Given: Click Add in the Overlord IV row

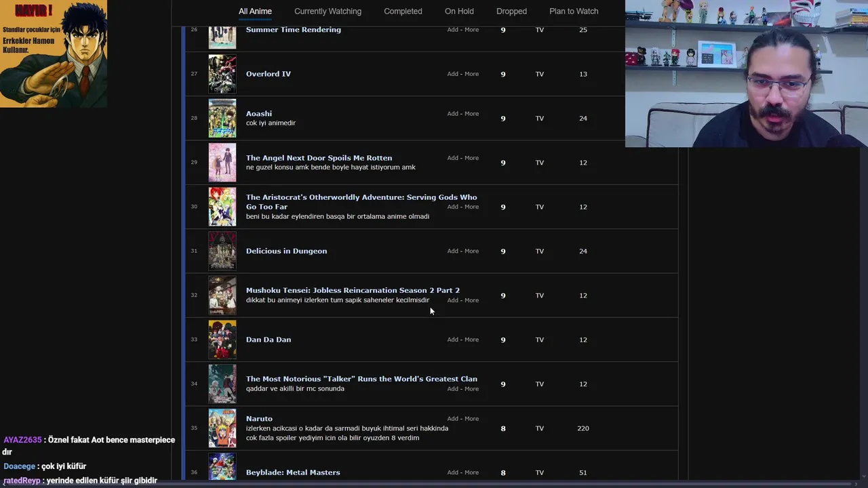Looking at the screenshot, I should pos(452,74).
